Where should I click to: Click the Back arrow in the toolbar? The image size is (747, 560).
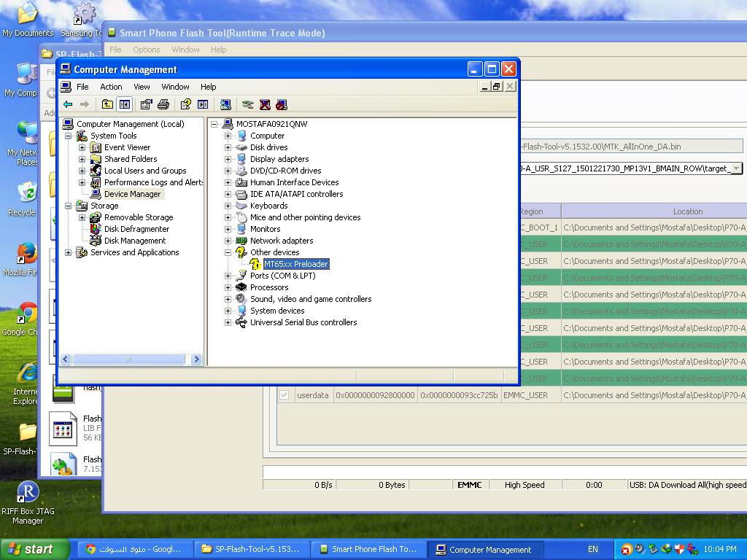coord(68,104)
